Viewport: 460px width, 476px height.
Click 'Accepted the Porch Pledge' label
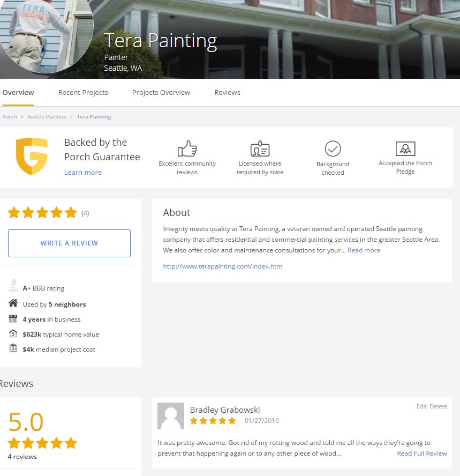(405, 167)
